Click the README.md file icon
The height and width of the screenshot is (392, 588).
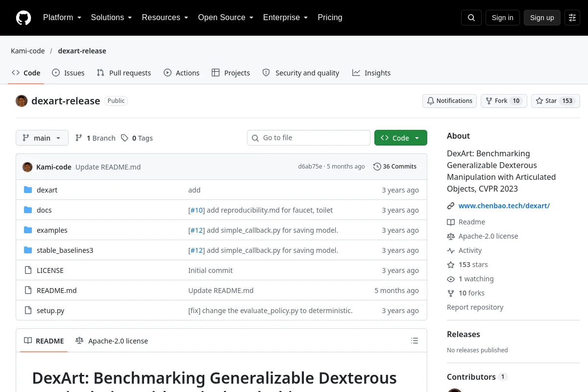coord(28,291)
